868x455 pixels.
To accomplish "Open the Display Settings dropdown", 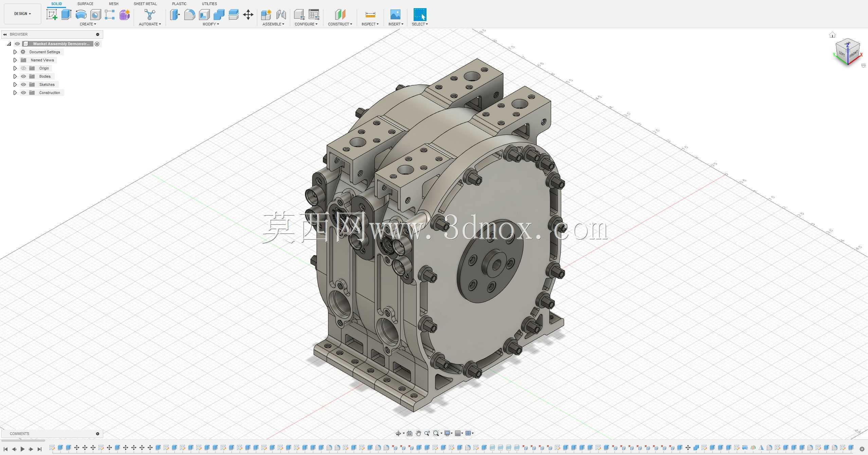I will [x=449, y=433].
